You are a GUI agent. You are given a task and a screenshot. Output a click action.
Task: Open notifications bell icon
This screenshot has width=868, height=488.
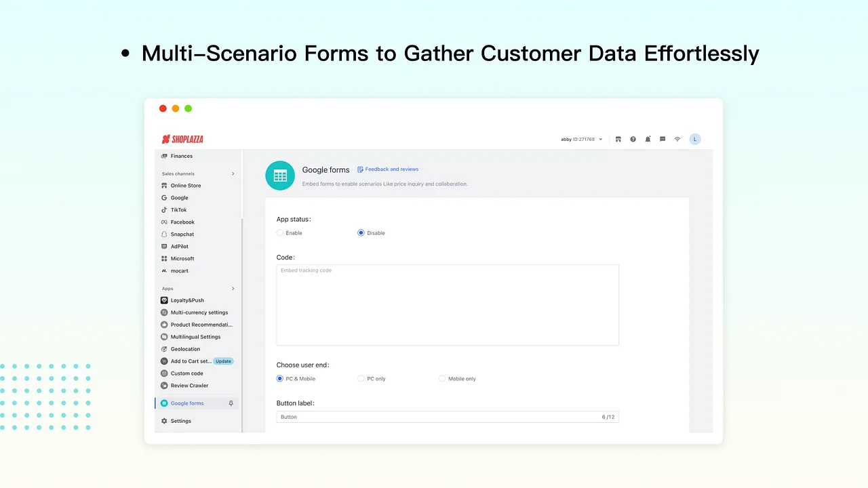click(x=648, y=139)
